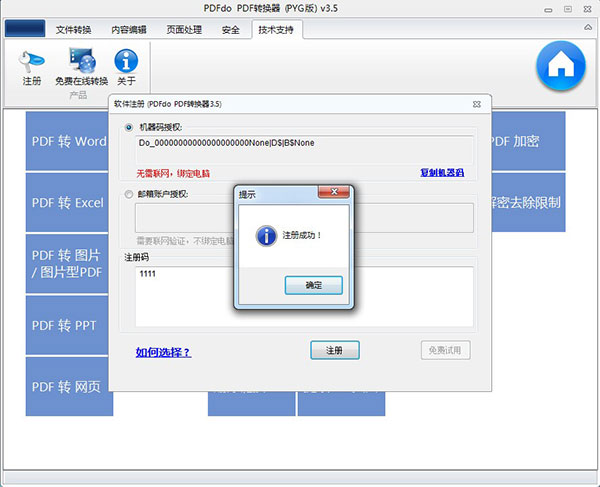Click the 注册码 text area containing 1111
Viewport: 600px width, 487px height.
[x=304, y=296]
